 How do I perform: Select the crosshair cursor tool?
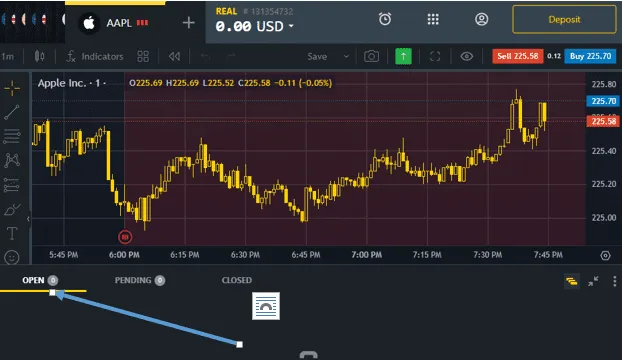[12, 88]
